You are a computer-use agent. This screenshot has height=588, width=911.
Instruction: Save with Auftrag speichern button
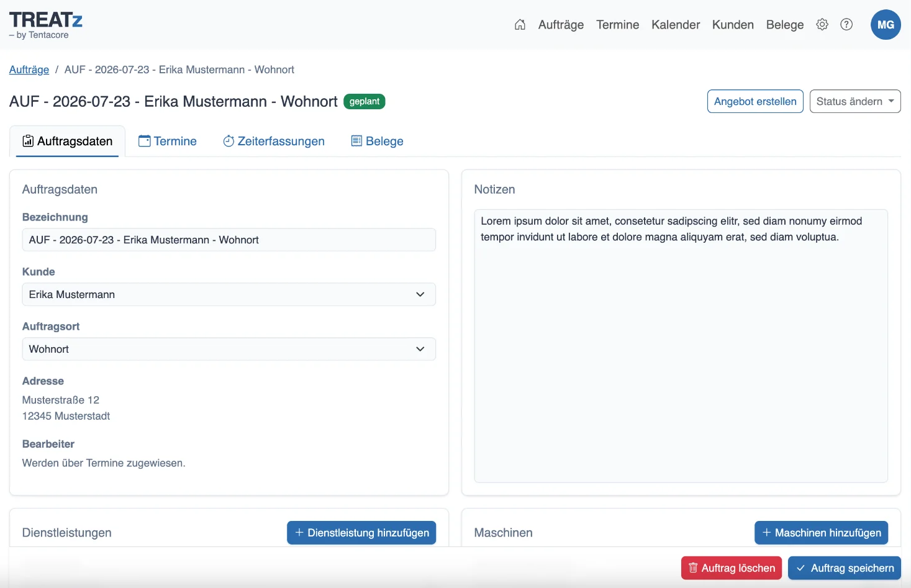click(845, 568)
